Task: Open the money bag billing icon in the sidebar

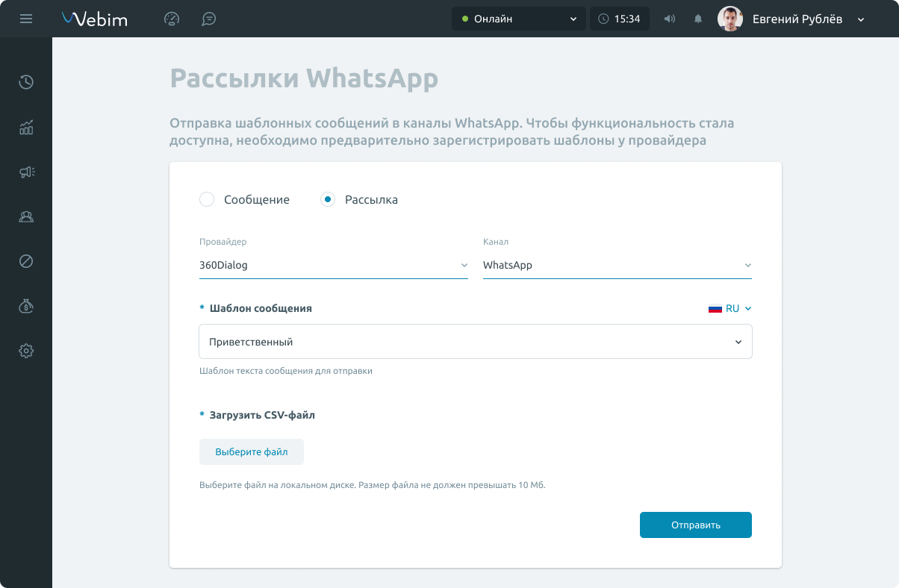Action: pyautogui.click(x=26, y=306)
